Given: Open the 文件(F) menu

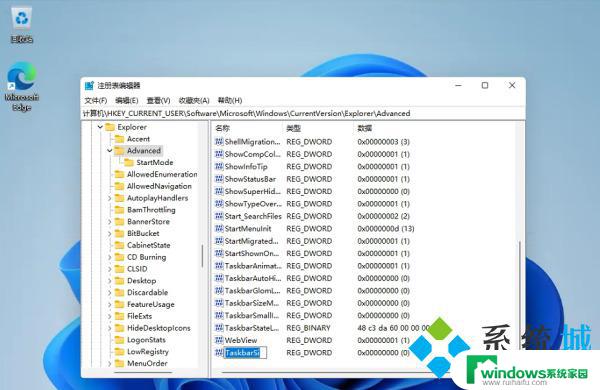Looking at the screenshot, I should click(x=96, y=100).
